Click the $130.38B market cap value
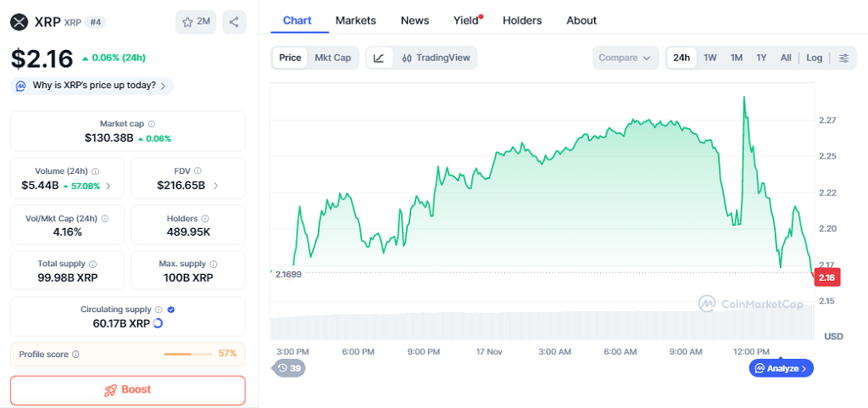Screen dimensions: 868x408 [109, 138]
